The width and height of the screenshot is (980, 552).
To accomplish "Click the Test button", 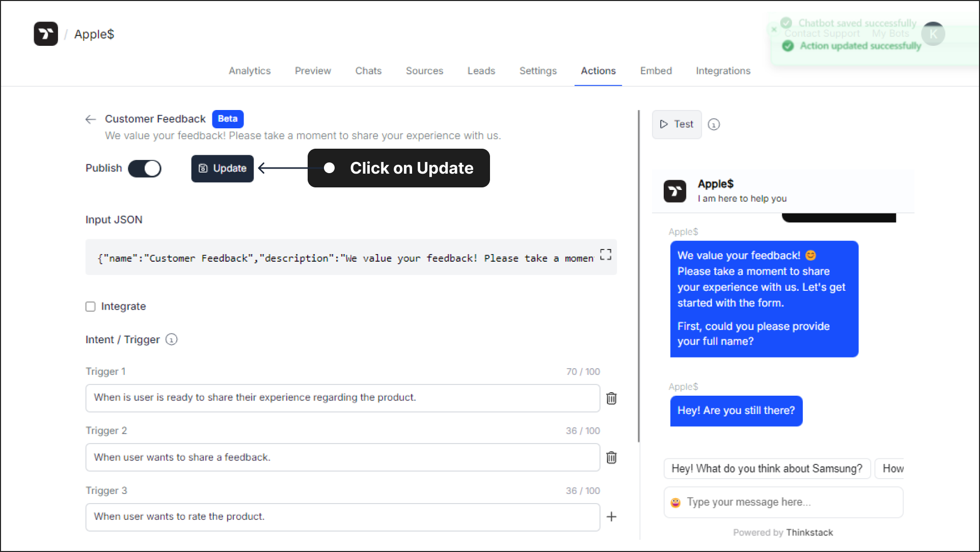I will coord(676,124).
